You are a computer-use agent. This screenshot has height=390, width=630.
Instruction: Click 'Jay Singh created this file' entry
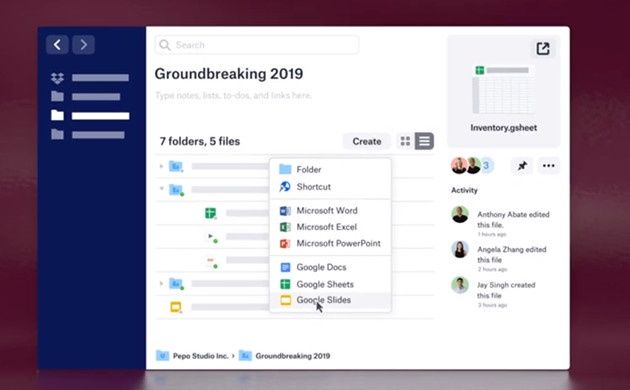click(x=506, y=290)
